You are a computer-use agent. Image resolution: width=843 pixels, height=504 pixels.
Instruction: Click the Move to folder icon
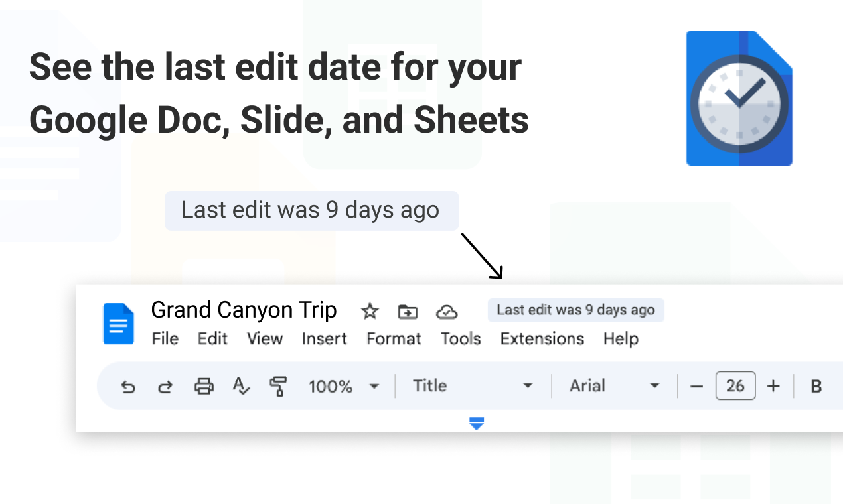click(x=408, y=311)
